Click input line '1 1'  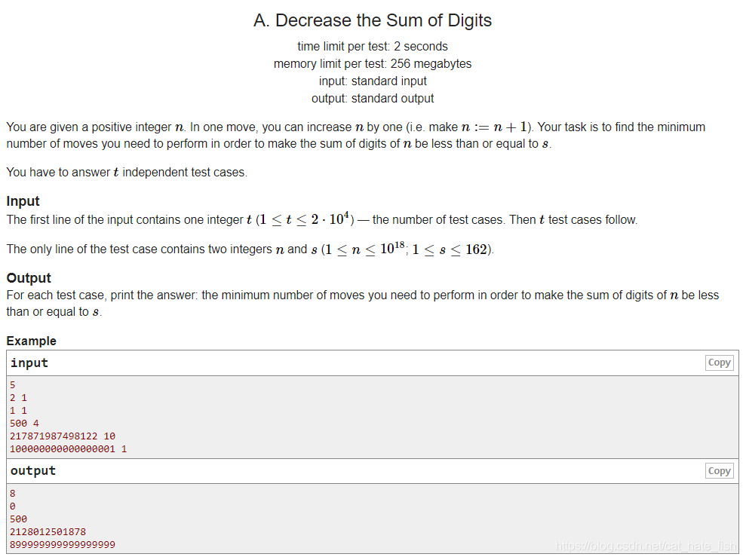tap(18, 411)
